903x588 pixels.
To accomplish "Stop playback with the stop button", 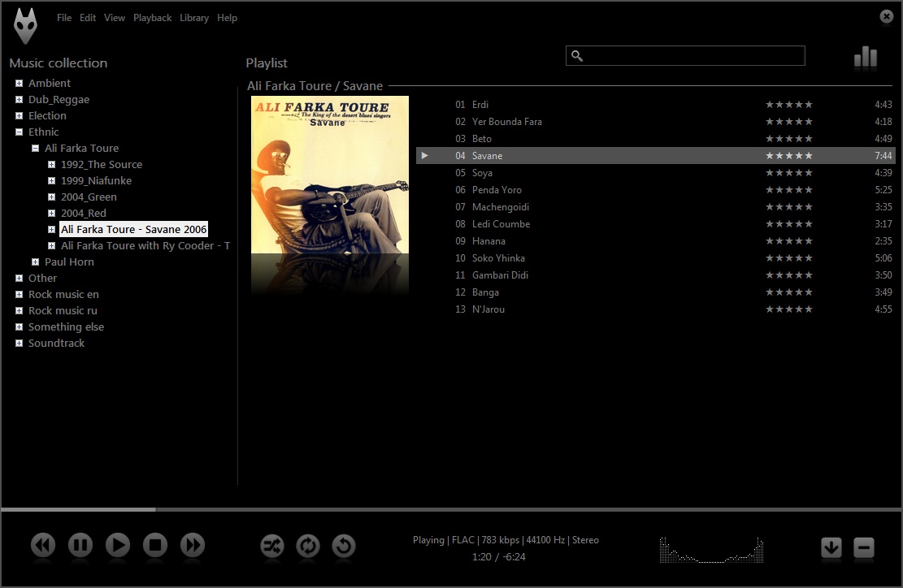I will pos(155,545).
